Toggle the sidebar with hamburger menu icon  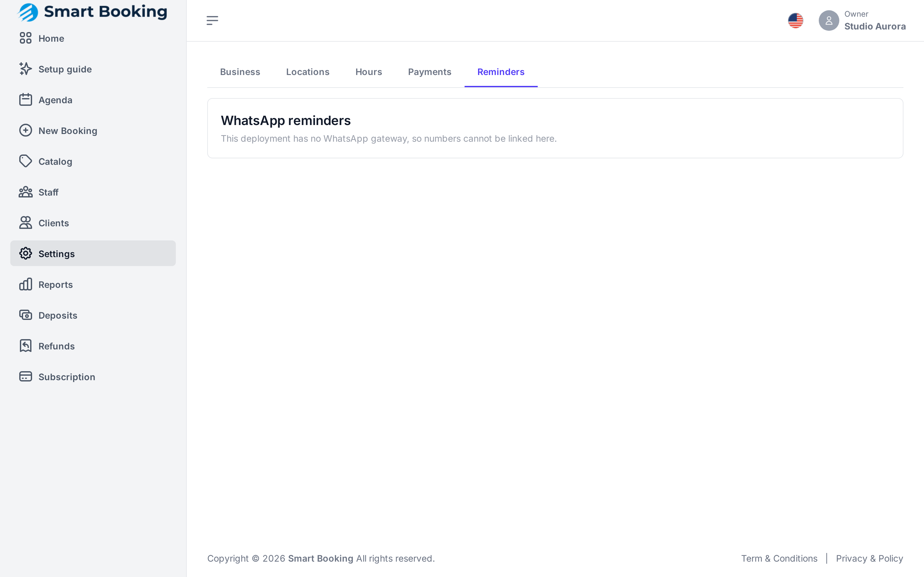212,21
